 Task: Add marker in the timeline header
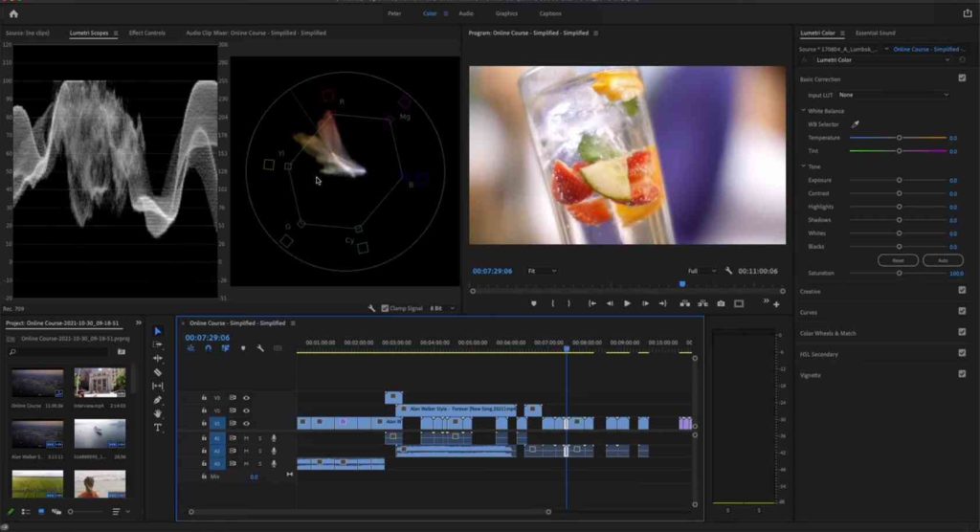click(243, 348)
